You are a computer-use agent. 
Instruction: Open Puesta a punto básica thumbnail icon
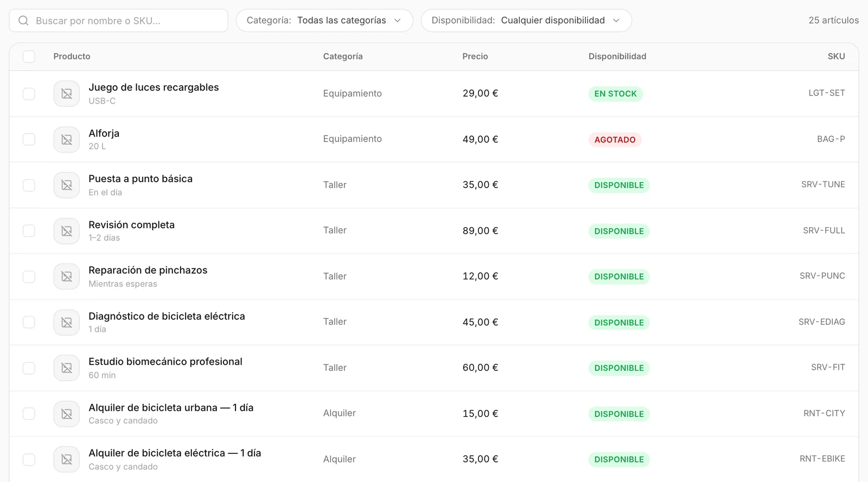click(67, 185)
